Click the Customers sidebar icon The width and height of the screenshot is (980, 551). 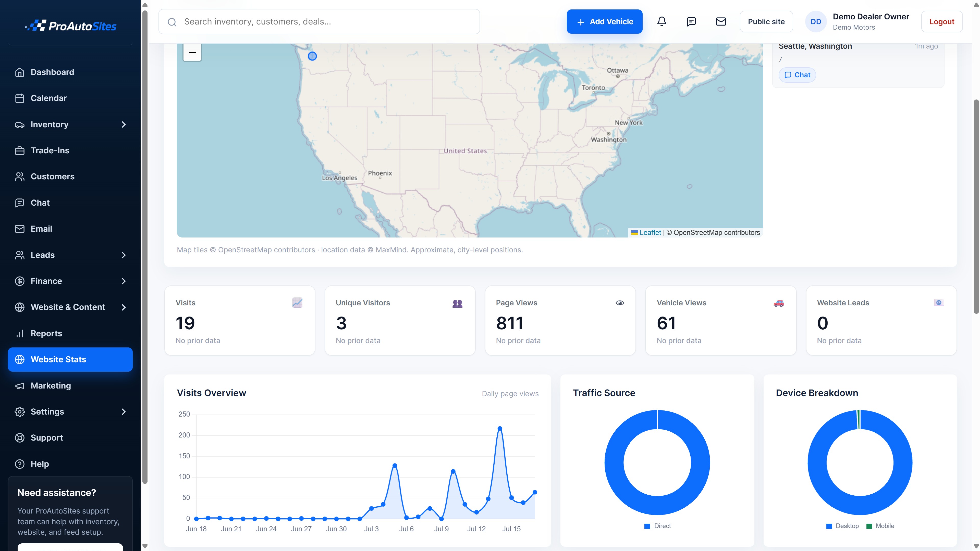[x=19, y=177]
